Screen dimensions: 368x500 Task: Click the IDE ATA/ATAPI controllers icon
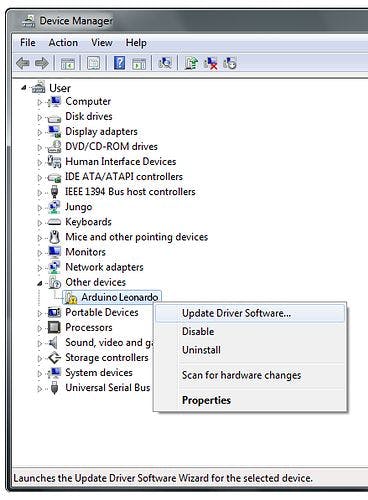(54, 177)
